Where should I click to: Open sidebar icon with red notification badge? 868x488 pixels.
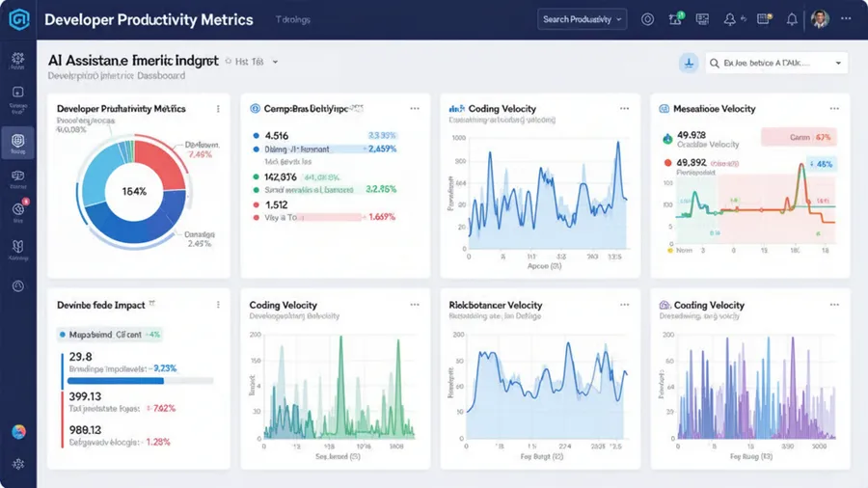19,209
